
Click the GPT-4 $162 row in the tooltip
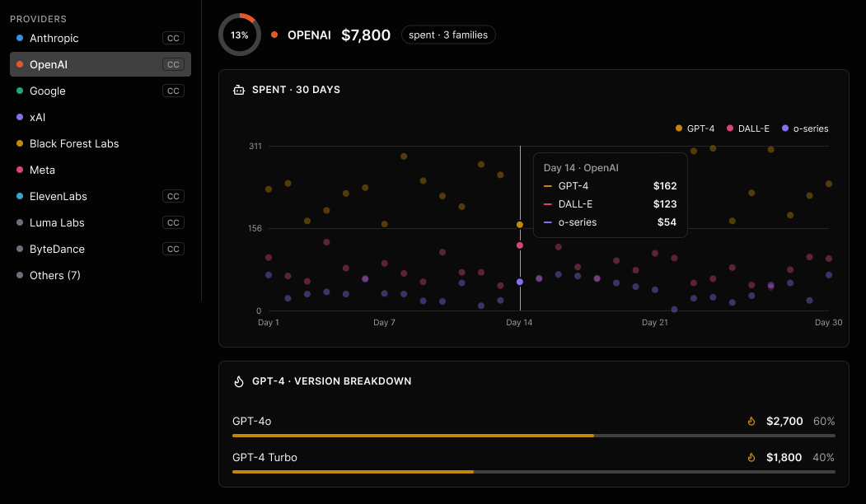click(611, 186)
